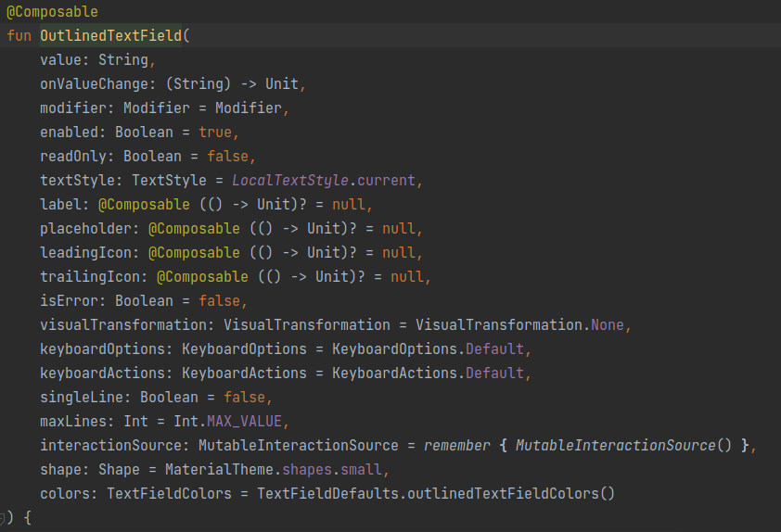Click the isError parameter name
Screen dimensions: 781x532
pyautogui.click(x=69, y=301)
